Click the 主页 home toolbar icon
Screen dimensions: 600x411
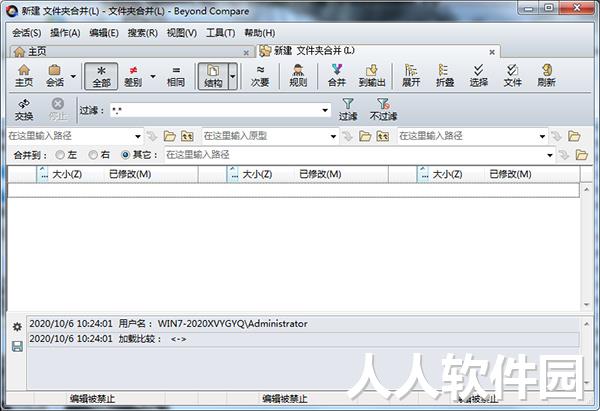click(x=24, y=76)
